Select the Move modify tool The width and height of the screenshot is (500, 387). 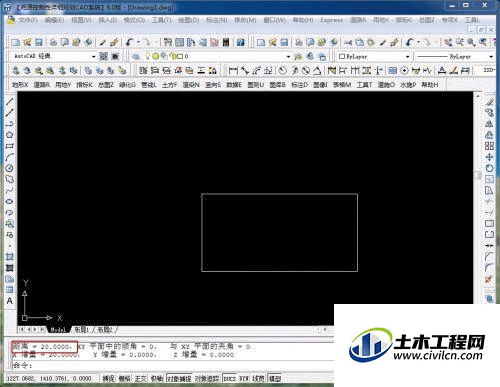coord(489,157)
